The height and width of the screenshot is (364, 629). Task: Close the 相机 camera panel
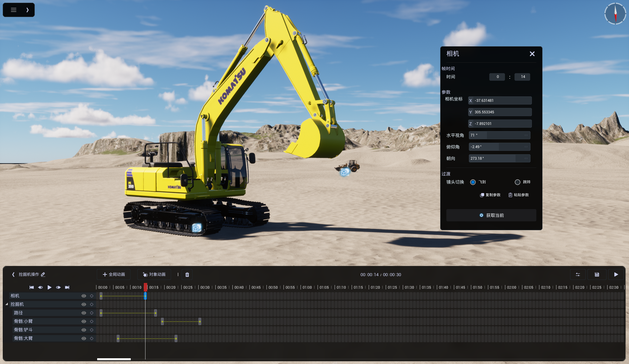(x=532, y=54)
